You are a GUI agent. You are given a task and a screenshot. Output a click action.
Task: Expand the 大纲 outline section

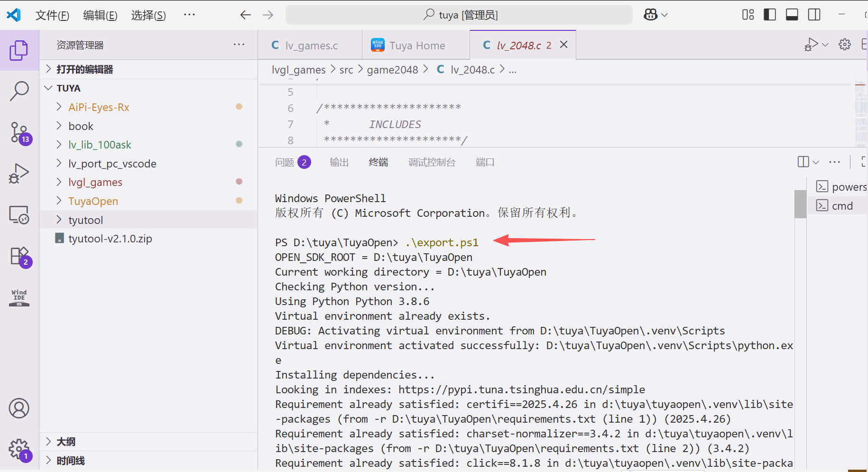click(148, 442)
